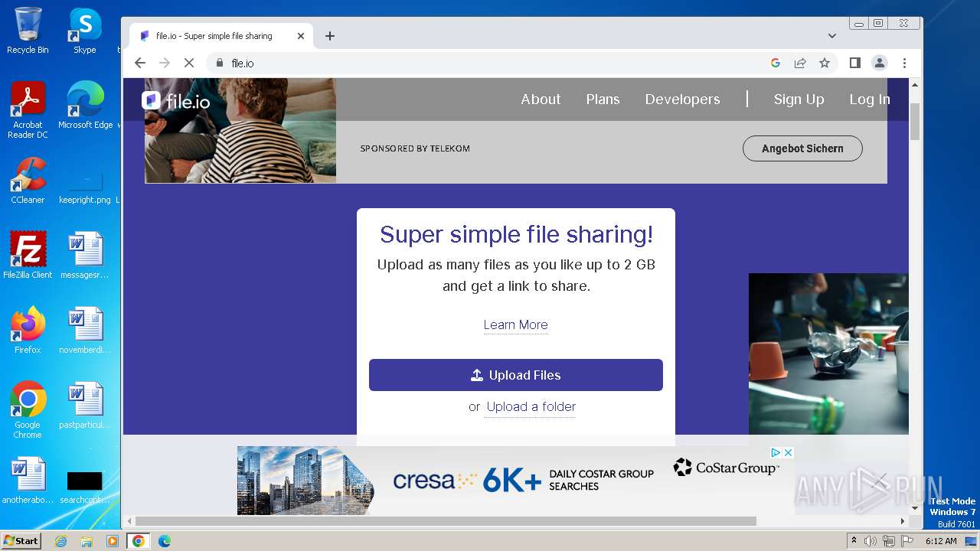Viewport: 980px width, 551px height.
Task: Open a new Chrome tab
Action: click(330, 36)
